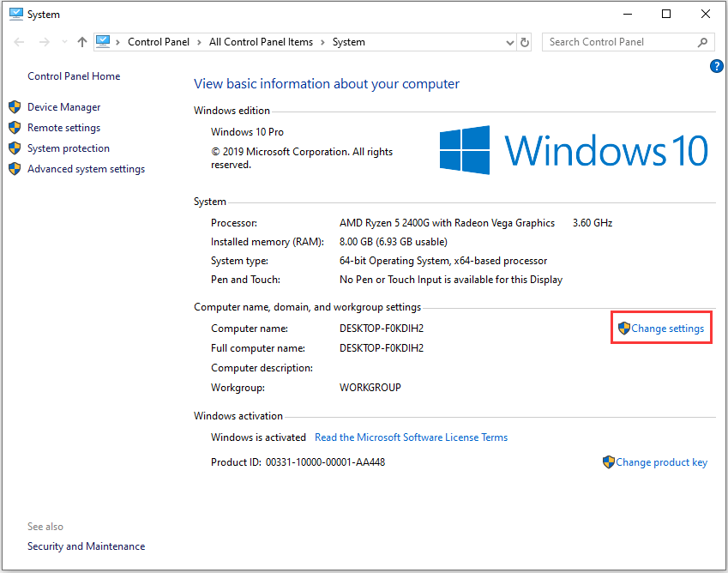Select All Control Panel Items breadcrumb
This screenshot has width=728, height=573.
(x=261, y=42)
